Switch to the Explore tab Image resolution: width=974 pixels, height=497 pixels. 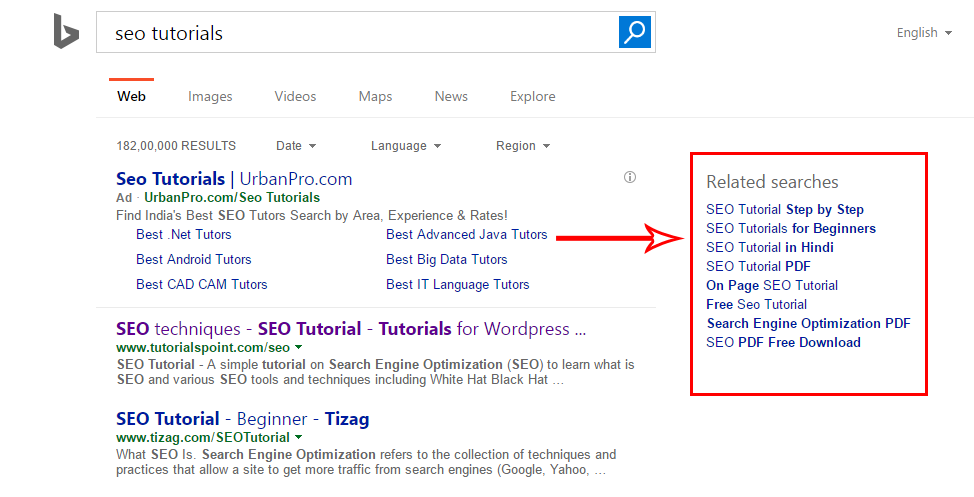[x=532, y=96]
